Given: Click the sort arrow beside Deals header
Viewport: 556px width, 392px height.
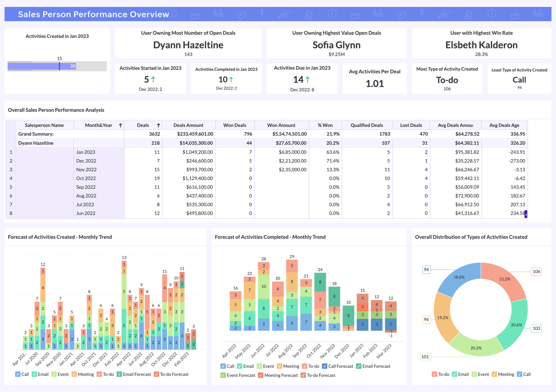Looking at the screenshot, I should pyautogui.click(x=158, y=125).
